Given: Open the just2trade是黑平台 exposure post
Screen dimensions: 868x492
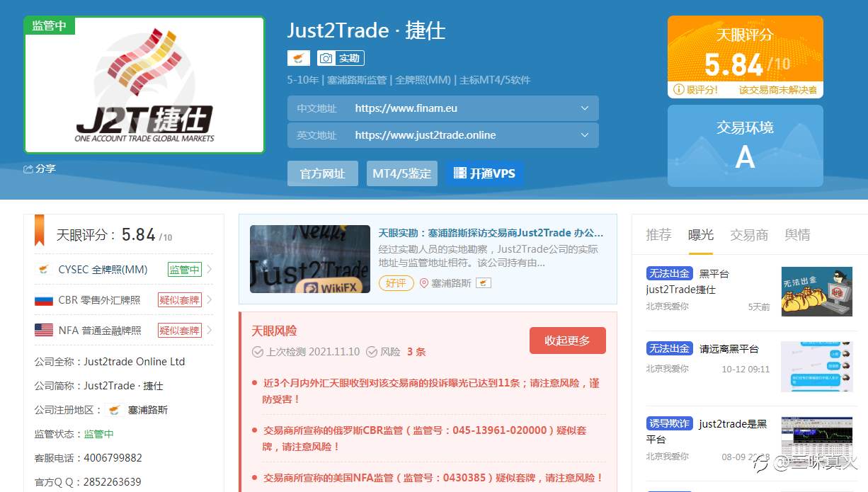Looking at the screenshot, I should [x=707, y=431].
